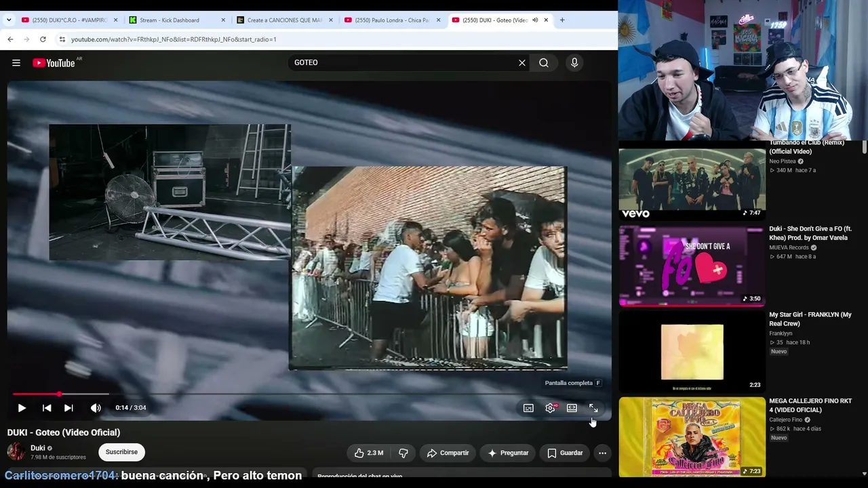Image resolution: width=868 pixels, height=488 pixels.
Task: Go back in the browser
Action: [x=10, y=39]
